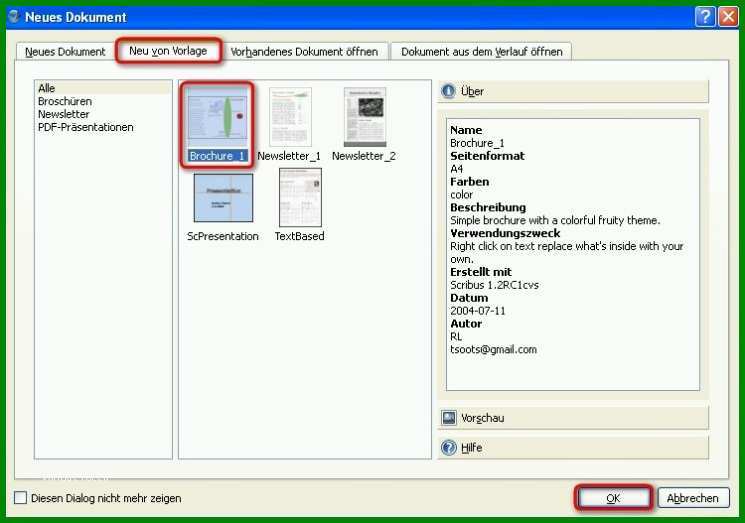Click the Hilfe question mark icon
Image resolution: width=745 pixels, height=523 pixels.
[449, 447]
